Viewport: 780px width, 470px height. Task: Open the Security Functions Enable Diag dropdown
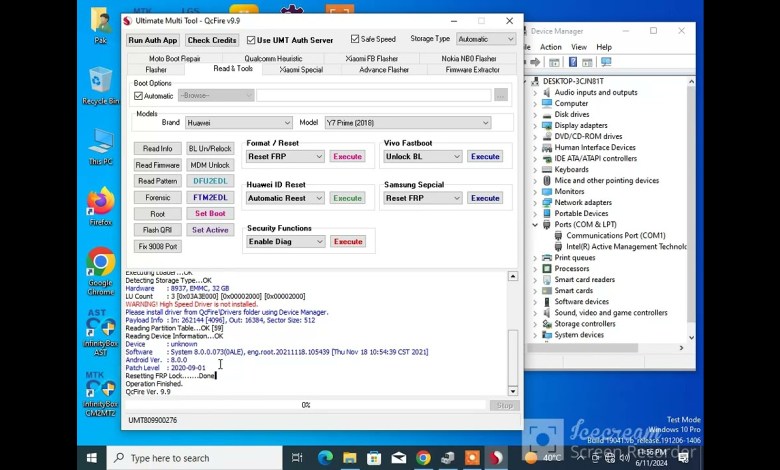tap(286, 242)
